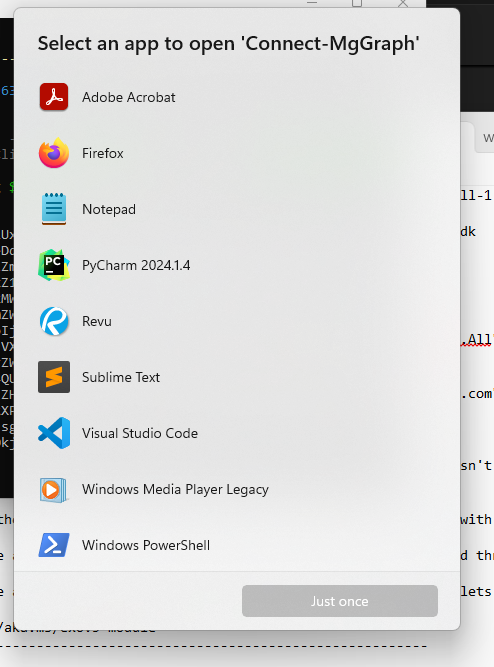Click the Firefox label text
This screenshot has width=494, height=667.
pos(103,153)
